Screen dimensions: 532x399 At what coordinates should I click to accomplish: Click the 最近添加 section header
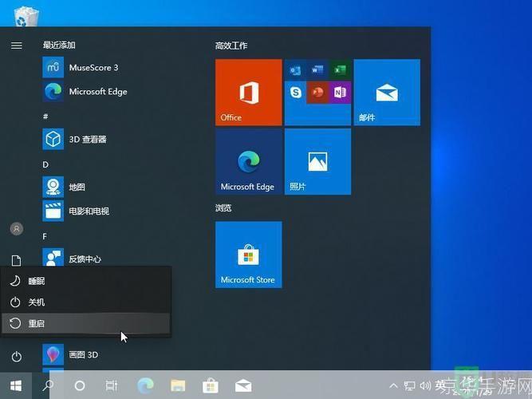[59, 45]
